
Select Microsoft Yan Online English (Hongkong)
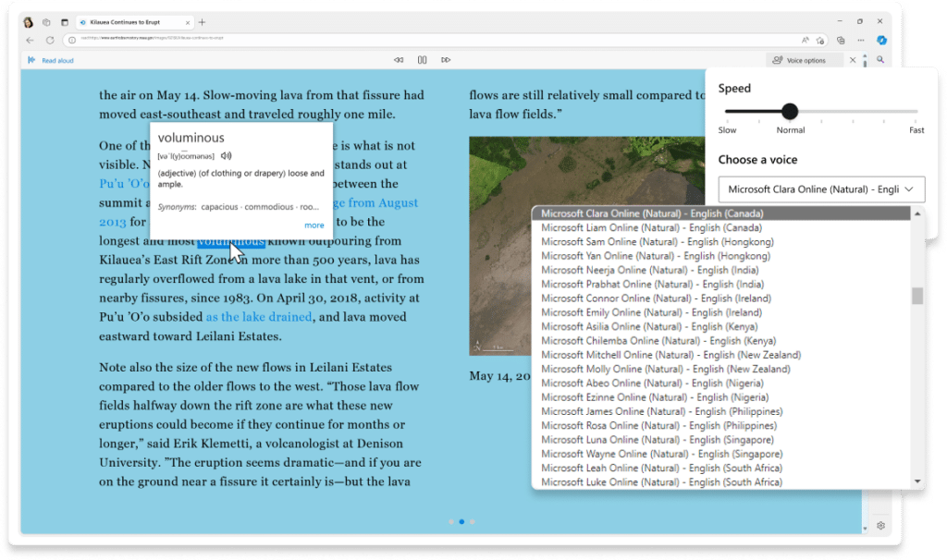tap(721, 256)
